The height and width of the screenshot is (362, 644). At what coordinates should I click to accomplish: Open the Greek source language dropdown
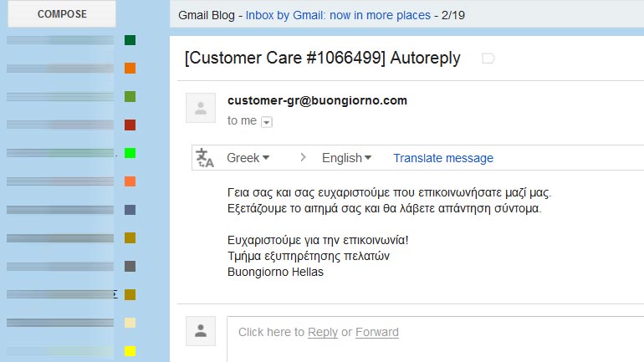[x=248, y=158]
